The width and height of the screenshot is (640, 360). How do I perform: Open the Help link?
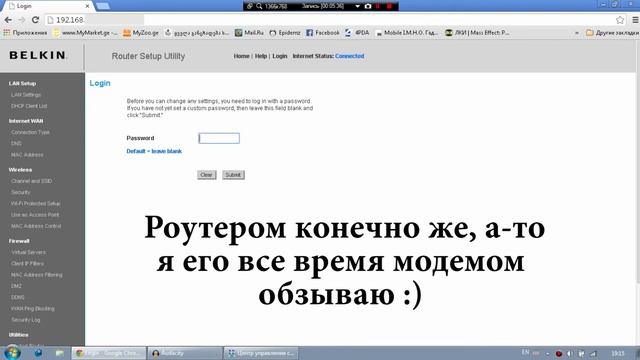(260, 56)
